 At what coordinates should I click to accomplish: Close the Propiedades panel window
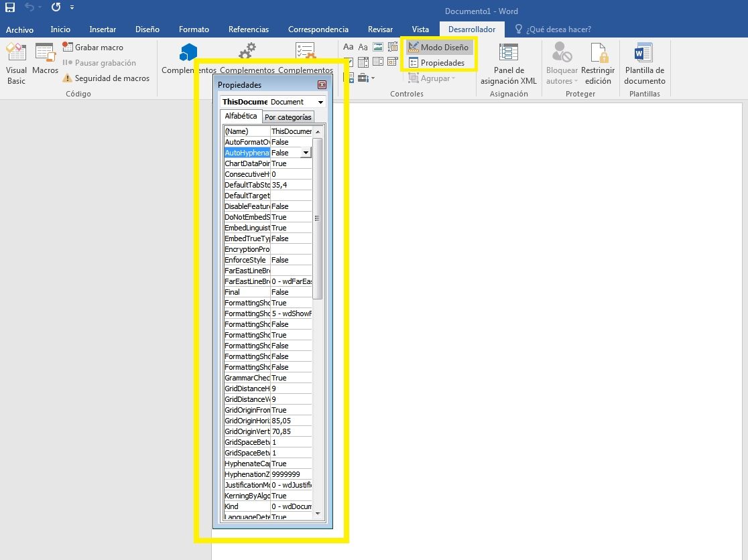point(322,85)
